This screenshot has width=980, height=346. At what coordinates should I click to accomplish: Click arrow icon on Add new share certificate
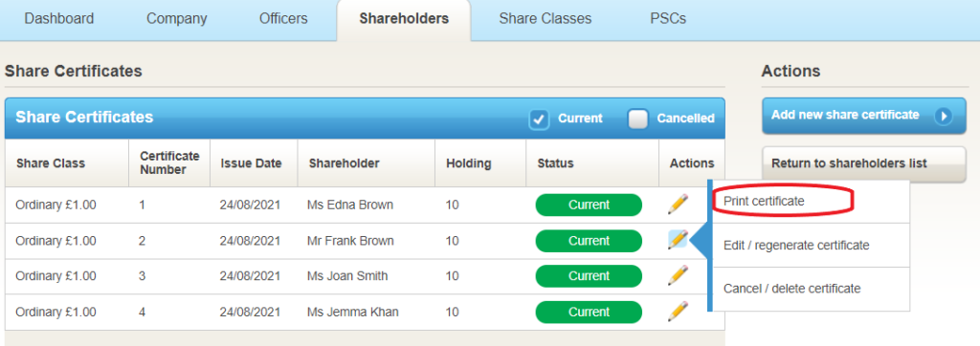click(x=943, y=117)
